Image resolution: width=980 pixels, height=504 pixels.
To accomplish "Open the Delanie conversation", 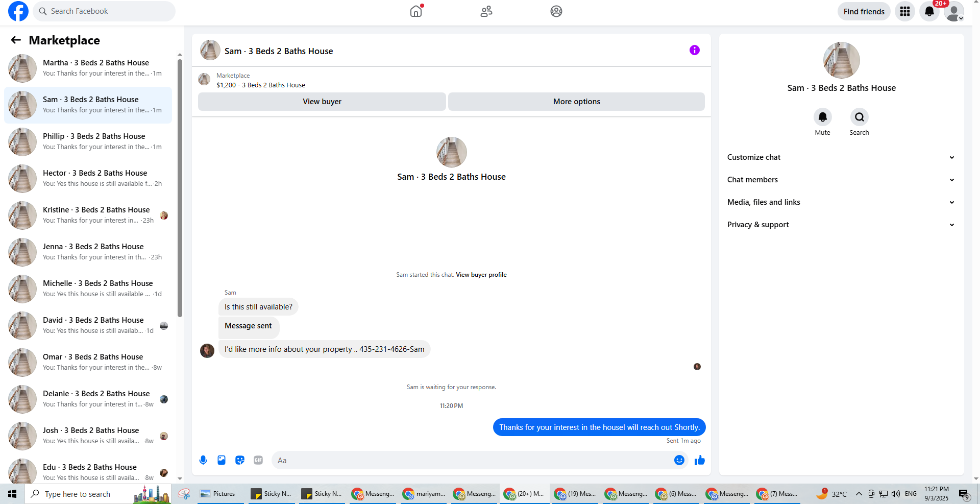I will click(x=88, y=399).
